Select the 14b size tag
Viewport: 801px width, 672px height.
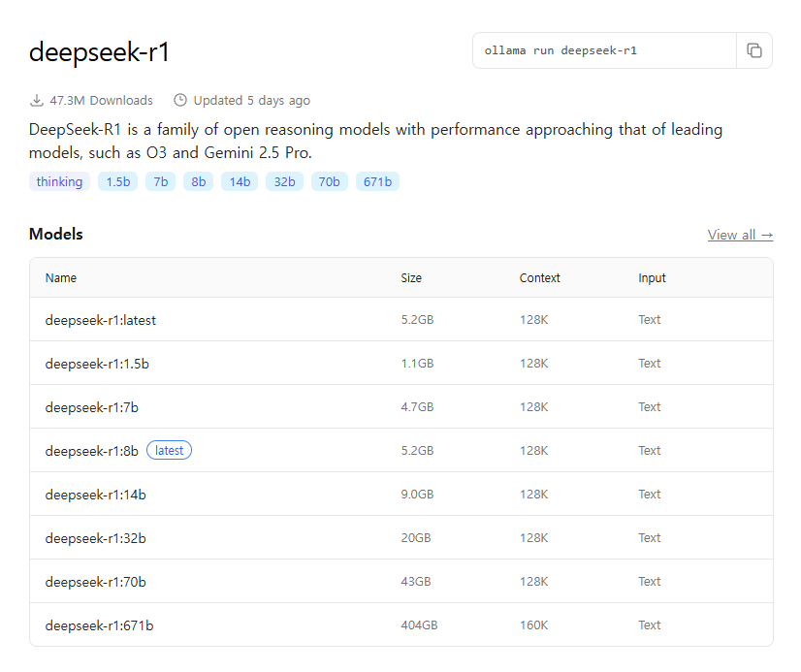click(x=240, y=181)
